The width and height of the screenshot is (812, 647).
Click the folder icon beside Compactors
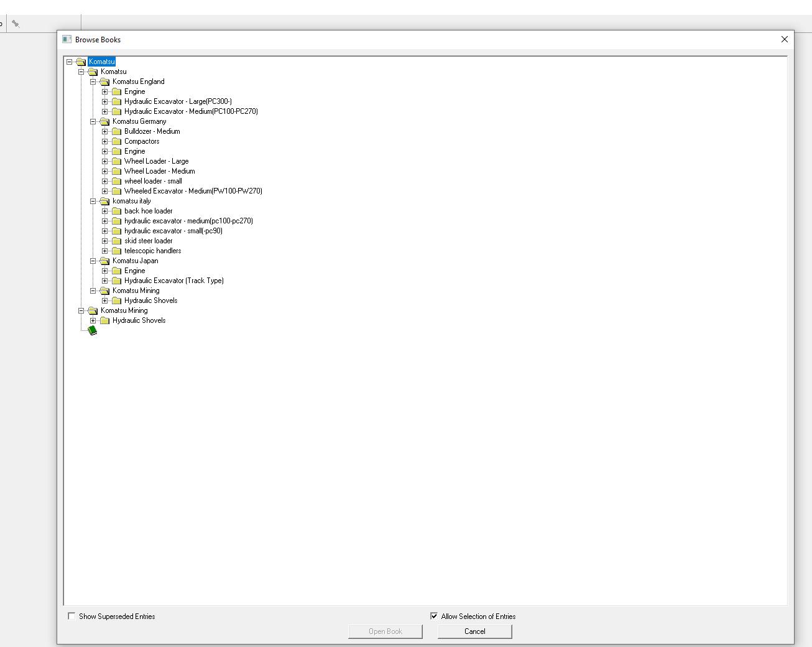click(116, 141)
